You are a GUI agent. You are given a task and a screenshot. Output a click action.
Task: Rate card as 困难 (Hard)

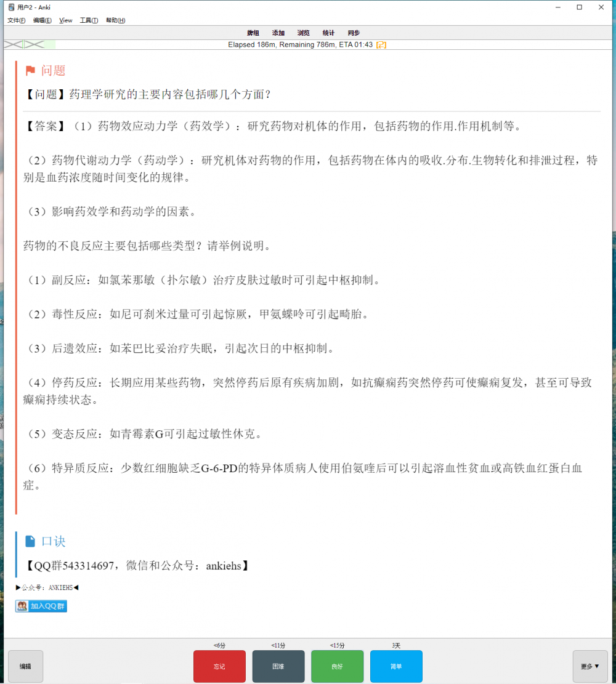278,666
